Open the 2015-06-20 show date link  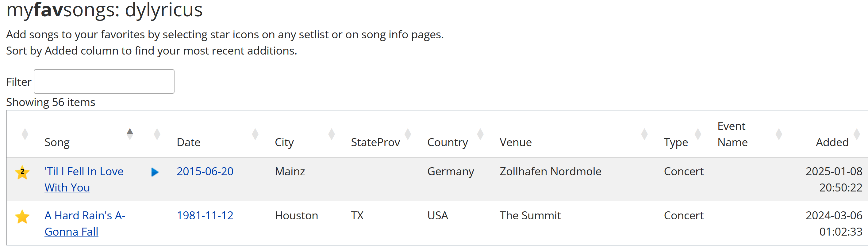click(x=205, y=172)
